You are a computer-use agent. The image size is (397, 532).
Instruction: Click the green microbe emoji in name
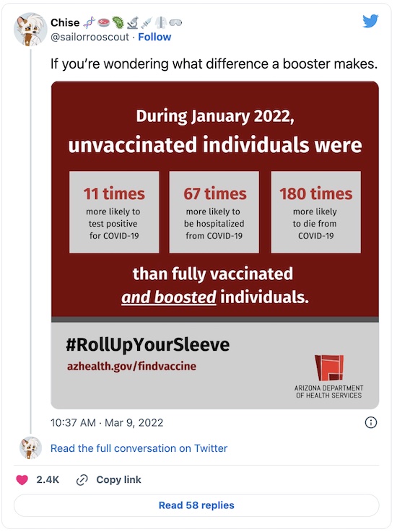[x=118, y=22]
